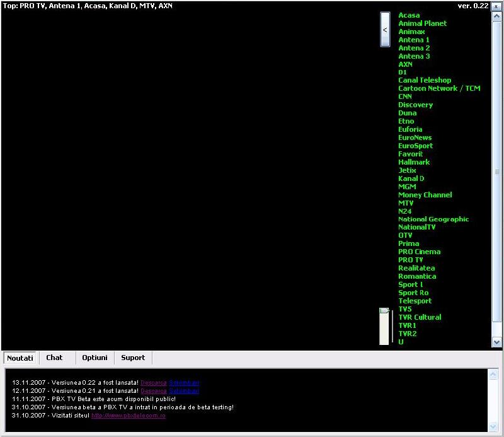Watch EuroNews
This screenshot has width=504, height=437.
[415, 137]
